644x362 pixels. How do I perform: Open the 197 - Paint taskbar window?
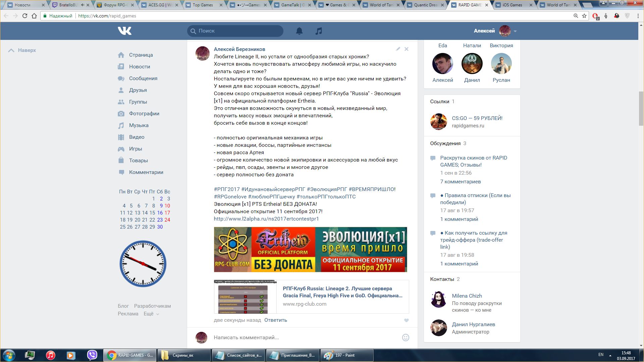(x=347, y=355)
